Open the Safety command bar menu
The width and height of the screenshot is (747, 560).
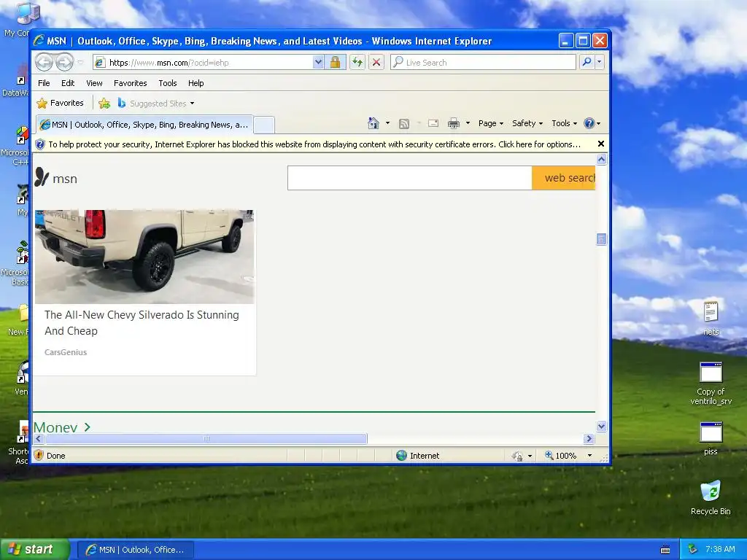[527, 123]
